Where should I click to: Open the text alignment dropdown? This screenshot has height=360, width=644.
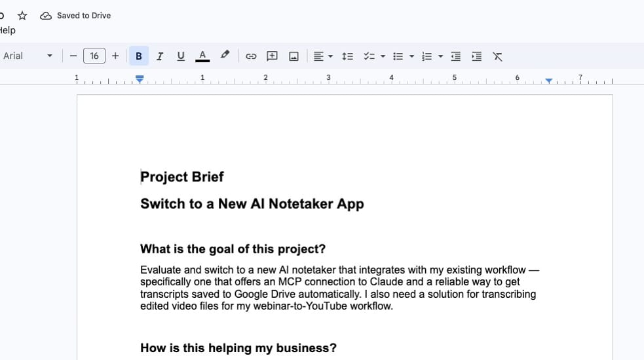[x=323, y=56]
